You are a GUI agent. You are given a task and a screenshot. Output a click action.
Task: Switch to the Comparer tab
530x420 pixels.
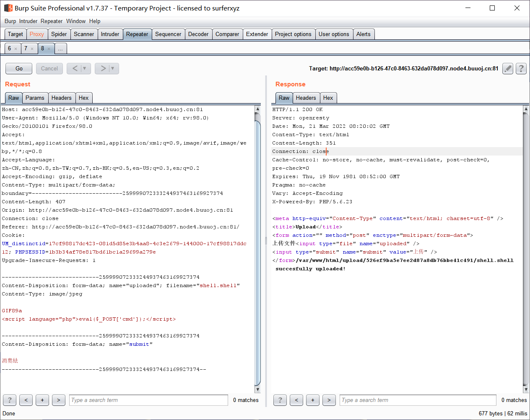click(227, 34)
